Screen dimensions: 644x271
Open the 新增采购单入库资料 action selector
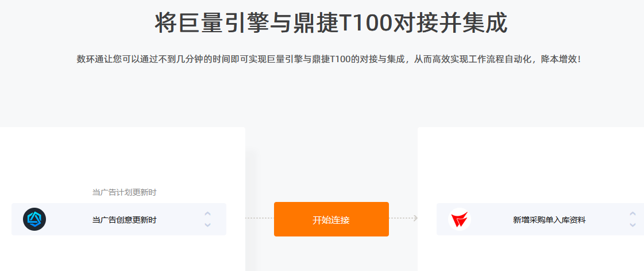540,219
